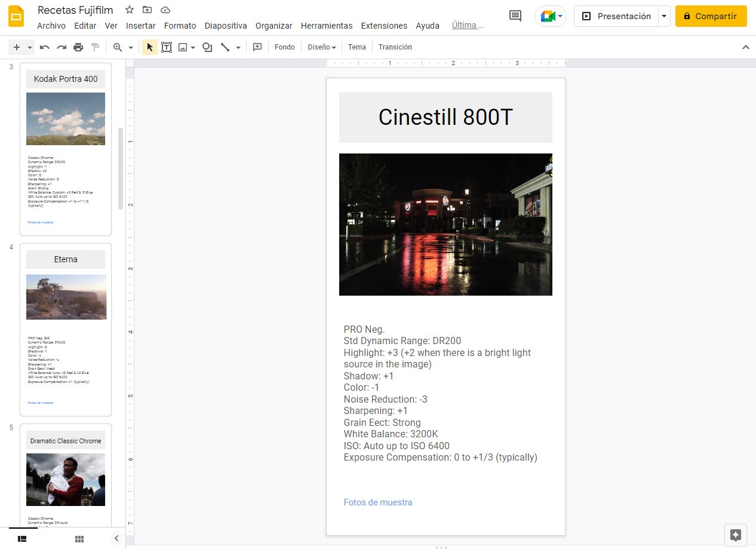Click the Compartir button
This screenshot has width=756, height=549.
click(711, 16)
